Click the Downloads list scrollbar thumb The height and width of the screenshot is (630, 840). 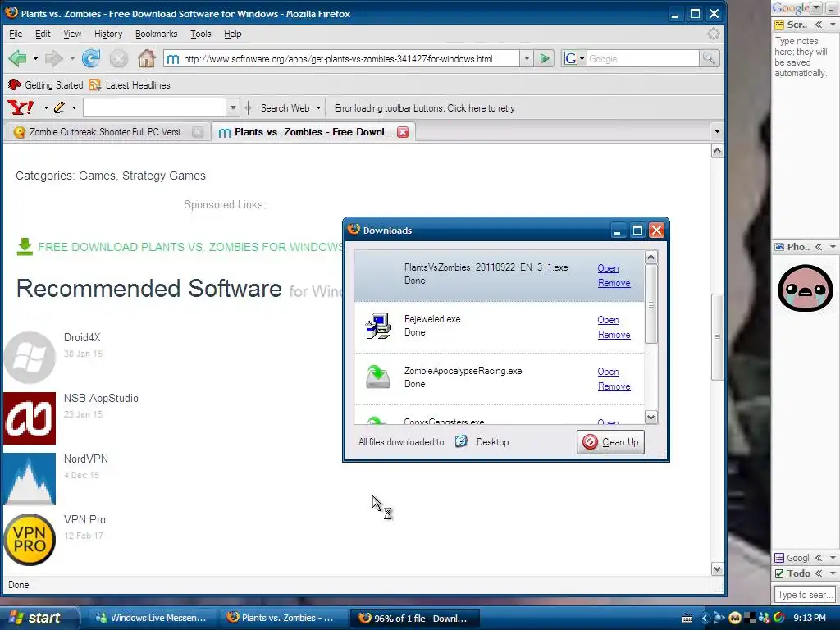click(x=651, y=304)
